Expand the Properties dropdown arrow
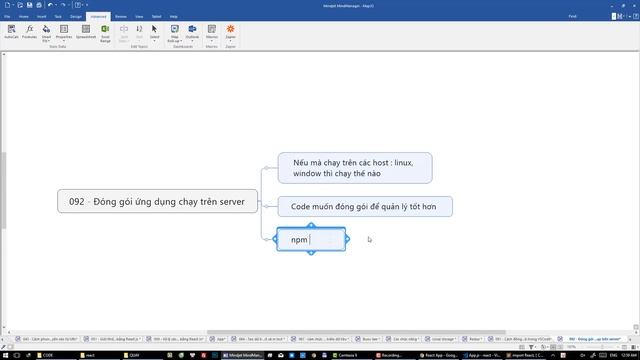The image size is (640, 360). point(64,41)
